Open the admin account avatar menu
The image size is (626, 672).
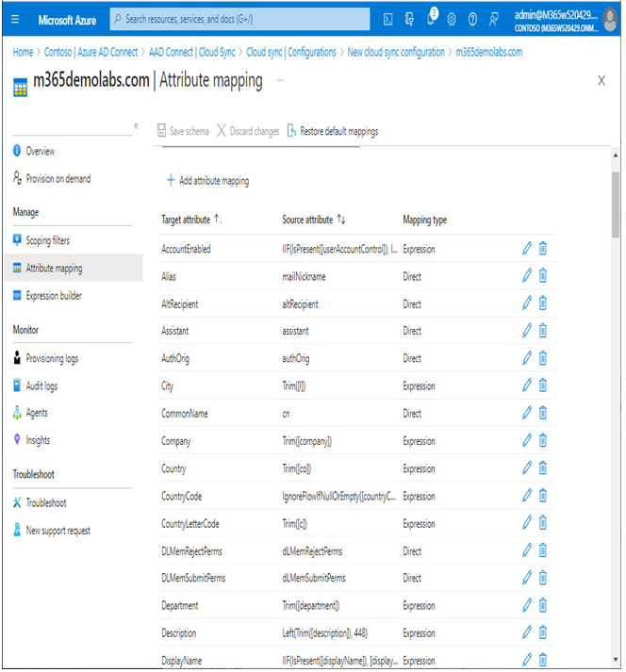point(610,20)
